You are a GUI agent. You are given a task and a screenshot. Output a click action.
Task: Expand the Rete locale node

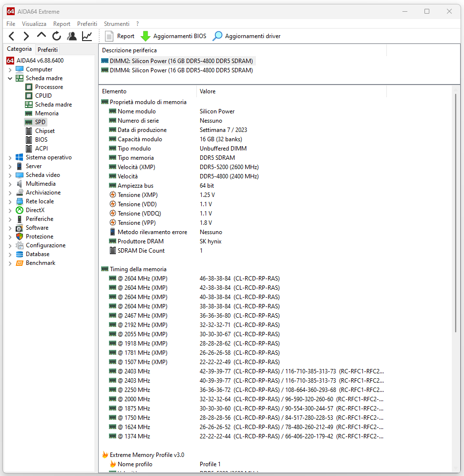tap(10, 202)
